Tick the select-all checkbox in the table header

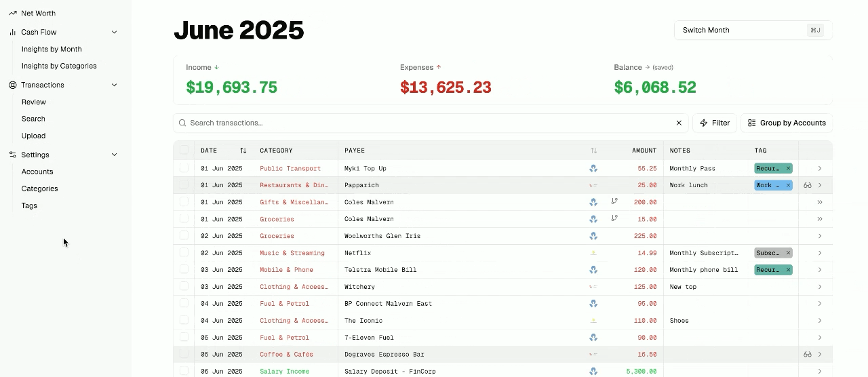[x=184, y=151]
